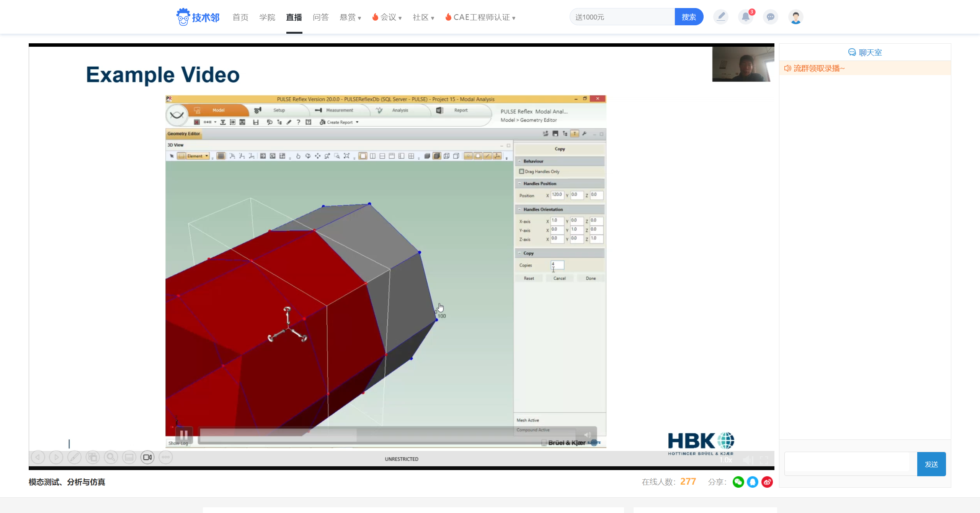Click Done in the Copy panel
The image size is (980, 513).
click(x=591, y=279)
